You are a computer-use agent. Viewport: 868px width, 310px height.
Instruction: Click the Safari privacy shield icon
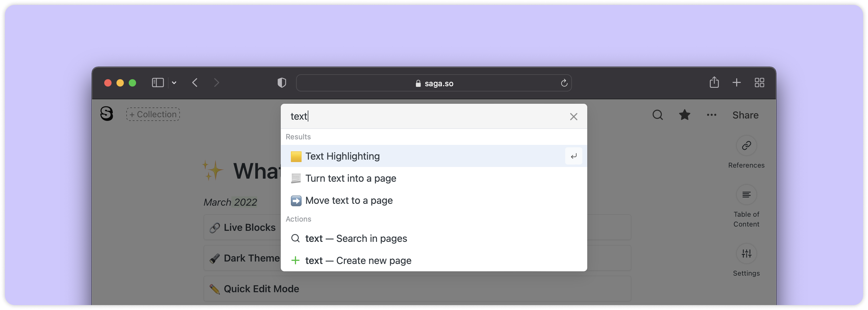click(x=282, y=83)
